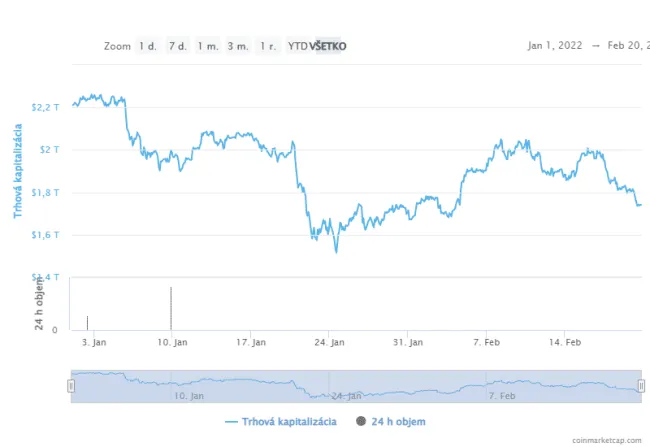Set zoom to 1 d.

pyautogui.click(x=148, y=46)
